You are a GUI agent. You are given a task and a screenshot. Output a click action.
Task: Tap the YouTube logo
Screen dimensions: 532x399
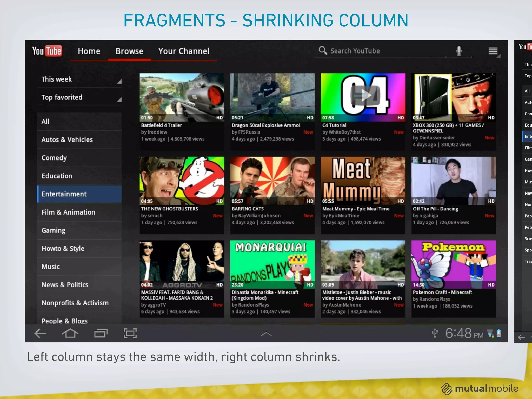(47, 51)
